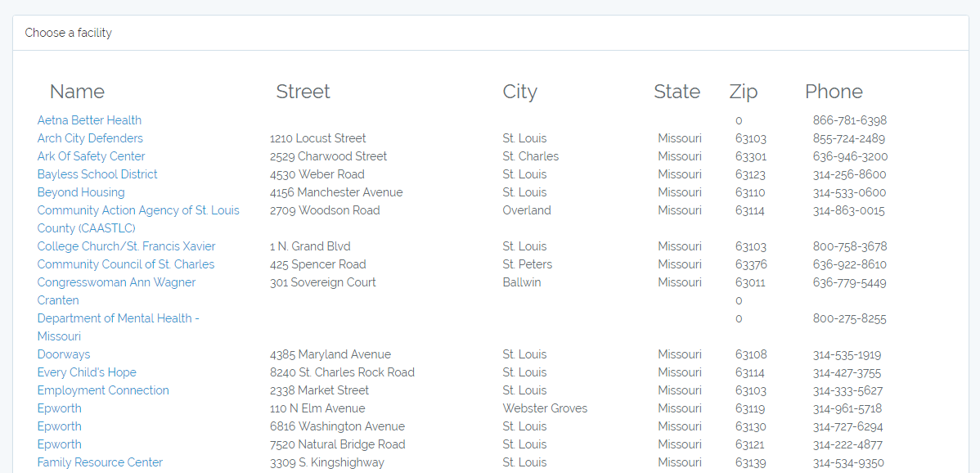Click address 301 Sovereign Court
The width and height of the screenshot is (980, 473).
click(x=323, y=282)
